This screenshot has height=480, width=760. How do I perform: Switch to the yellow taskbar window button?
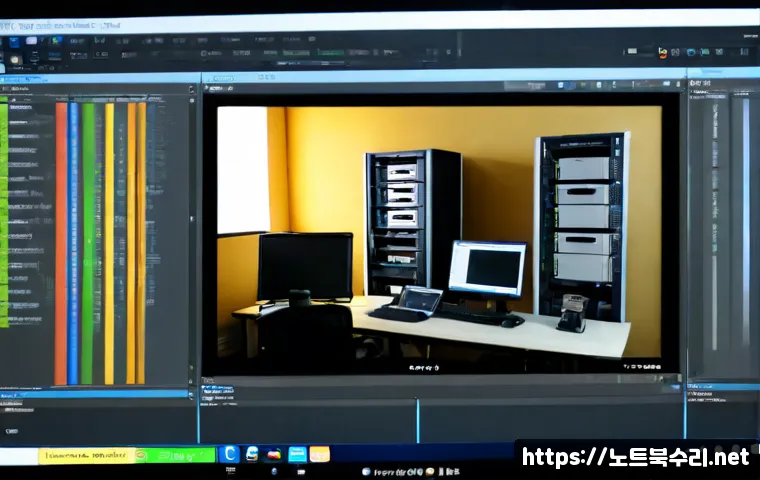coord(86,456)
